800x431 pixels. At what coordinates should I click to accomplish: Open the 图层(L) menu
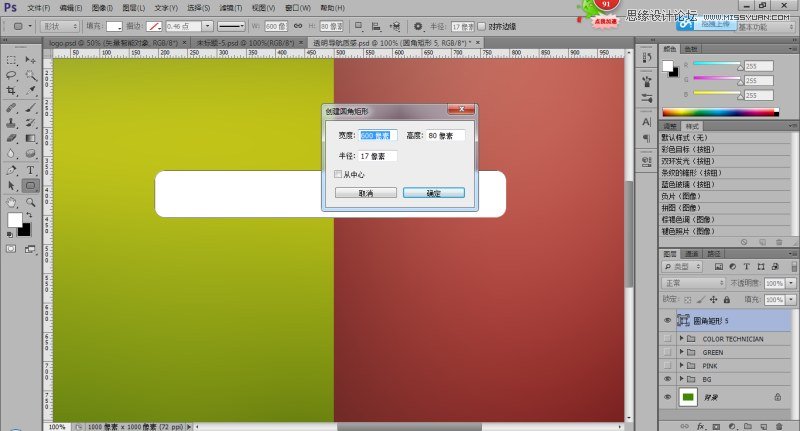click(134, 8)
